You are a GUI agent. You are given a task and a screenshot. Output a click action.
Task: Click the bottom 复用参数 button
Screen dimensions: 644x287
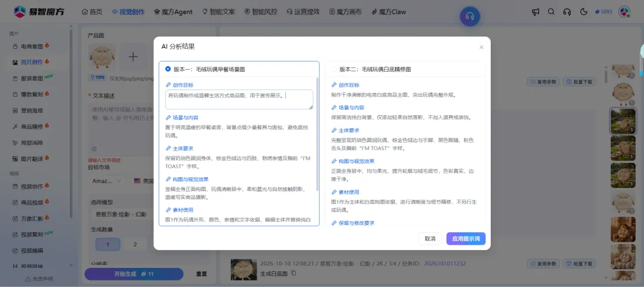(x=543, y=264)
